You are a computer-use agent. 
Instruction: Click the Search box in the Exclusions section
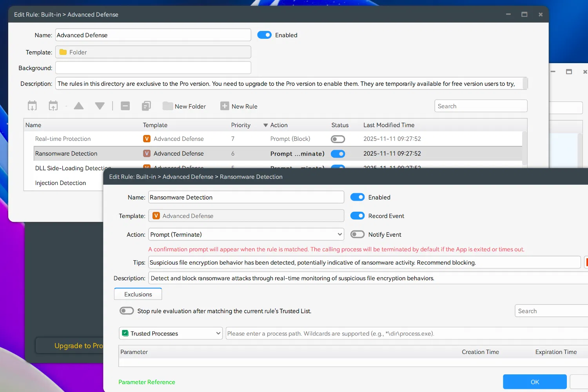click(x=552, y=311)
